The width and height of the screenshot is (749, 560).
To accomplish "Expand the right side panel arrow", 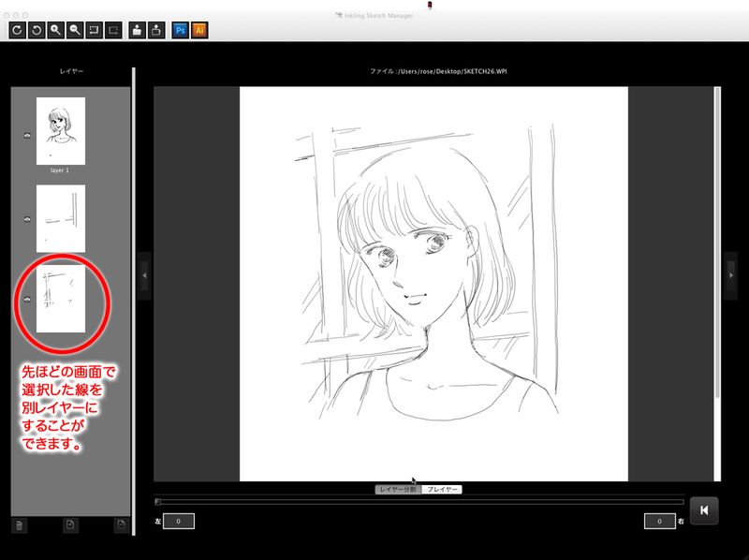I will (x=731, y=275).
